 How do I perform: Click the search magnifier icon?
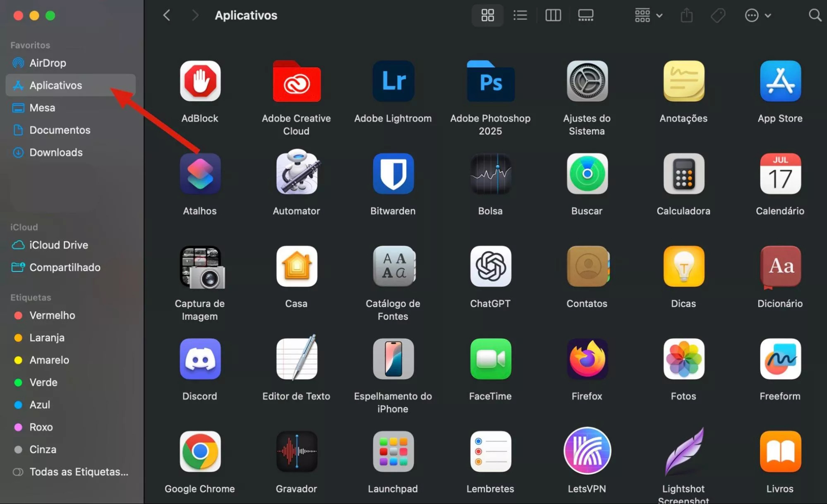(815, 16)
